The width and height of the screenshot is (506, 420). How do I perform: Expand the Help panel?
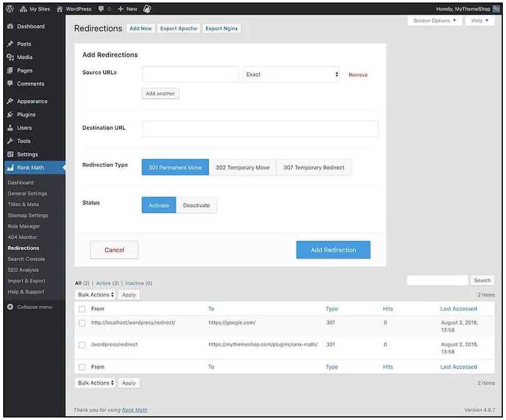coord(480,21)
